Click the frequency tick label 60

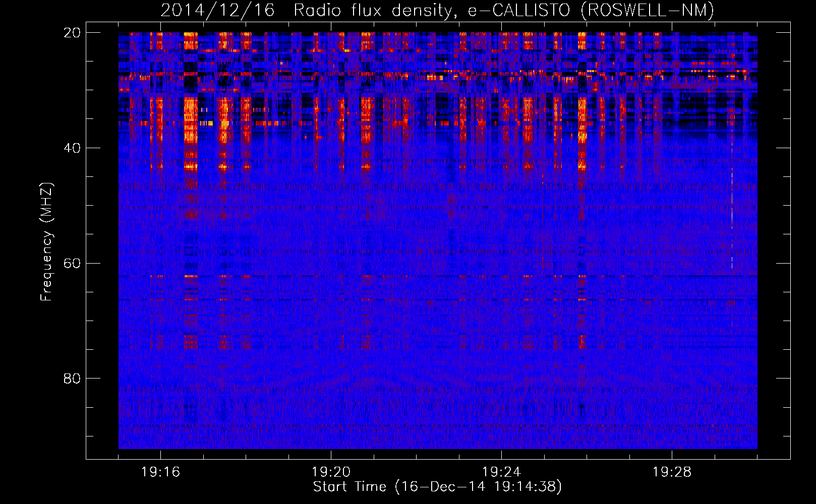tap(73, 263)
